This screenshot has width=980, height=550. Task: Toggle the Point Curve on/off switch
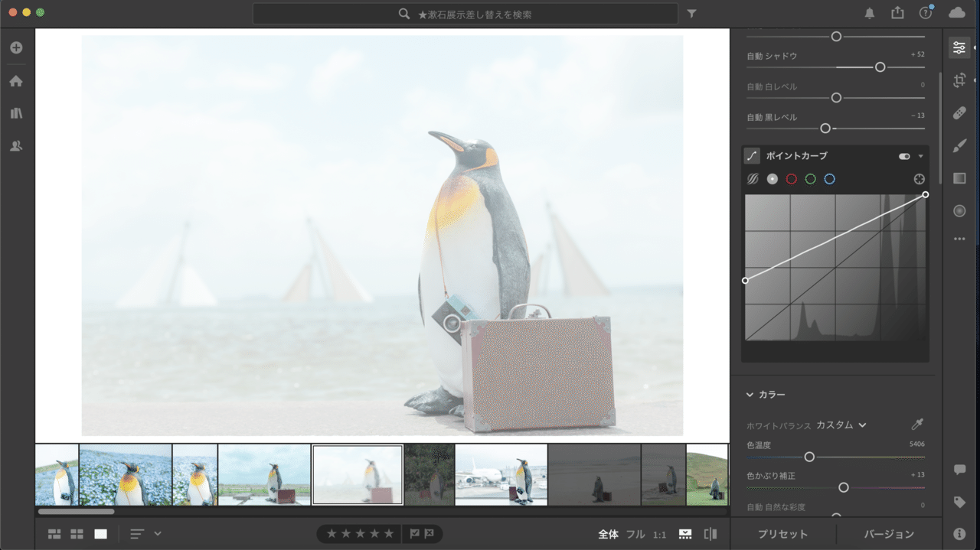[904, 156]
